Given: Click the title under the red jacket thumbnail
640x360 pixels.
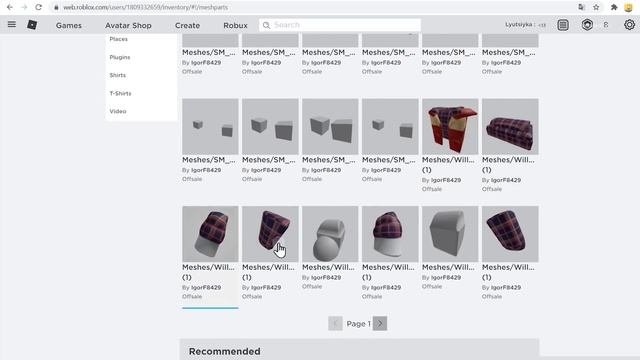Looking at the screenshot, I should tap(448, 164).
